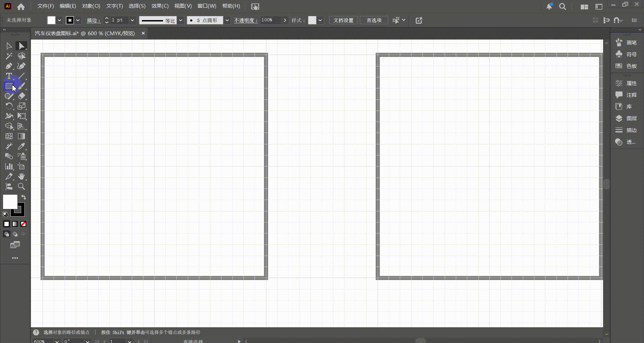Swap fill and stroke colors
The width and height of the screenshot is (644, 343).
click(23, 197)
